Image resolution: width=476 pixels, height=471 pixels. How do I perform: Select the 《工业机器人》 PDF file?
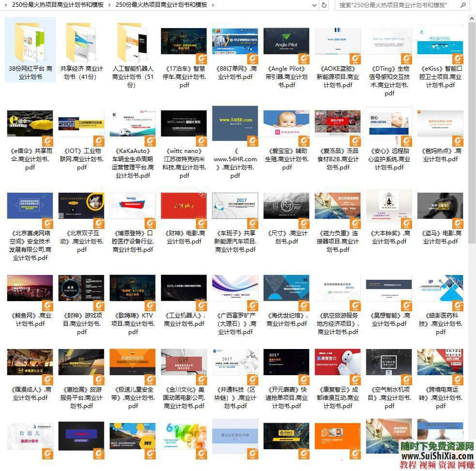pyautogui.click(x=184, y=301)
